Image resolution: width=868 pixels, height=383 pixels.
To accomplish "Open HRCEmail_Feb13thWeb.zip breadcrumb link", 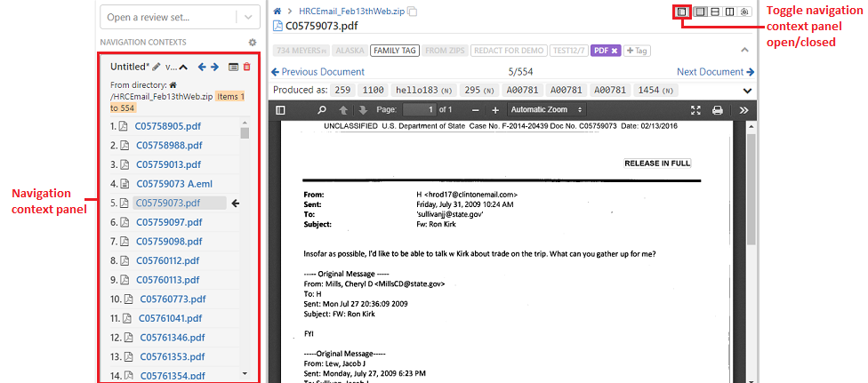I will 351,11.
